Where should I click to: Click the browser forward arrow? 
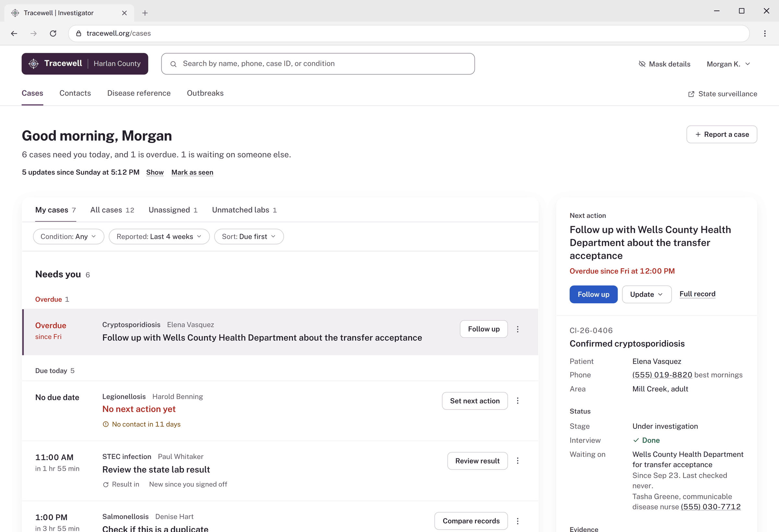point(33,33)
